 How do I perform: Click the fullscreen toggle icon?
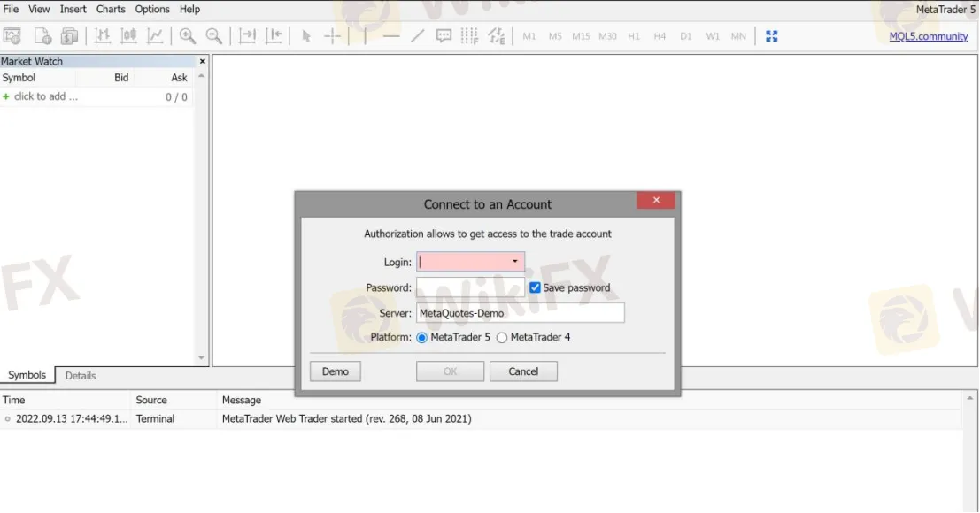tap(771, 36)
